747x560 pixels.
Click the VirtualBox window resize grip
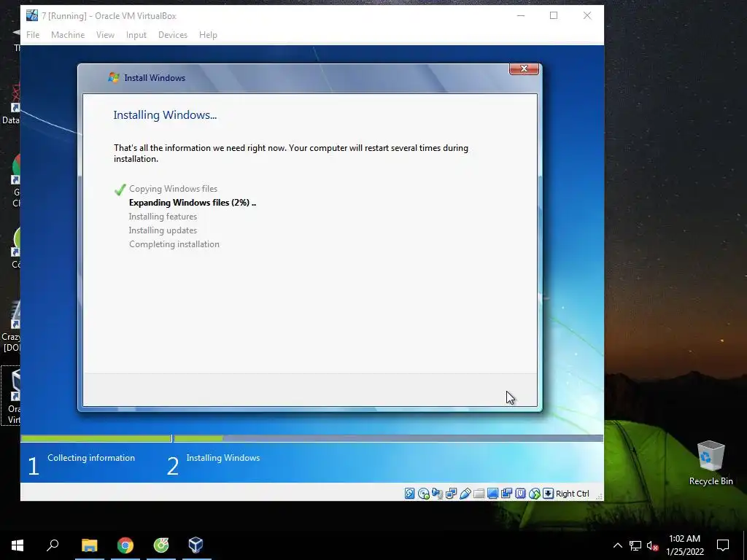click(x=600, y=497)
